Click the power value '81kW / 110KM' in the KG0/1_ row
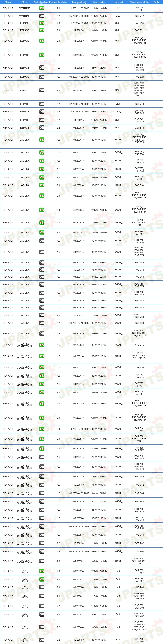The image size is (163, 644). click(x=99, y=510)
